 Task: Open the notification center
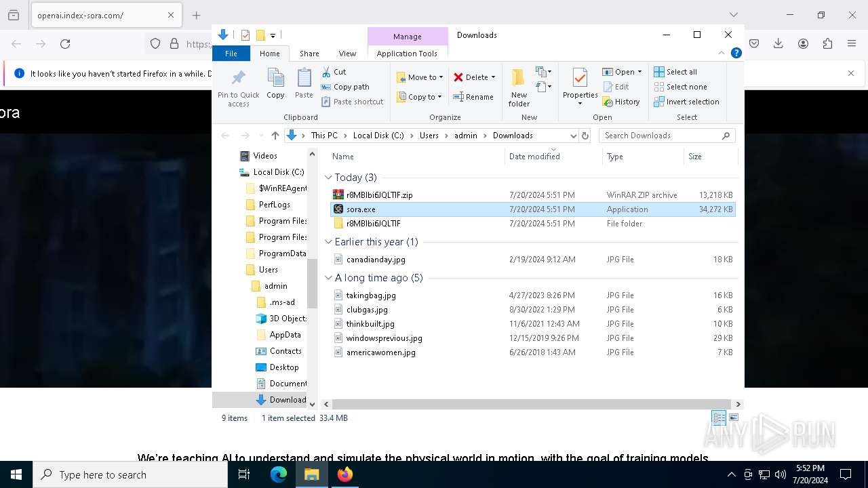click(x=846, y=474)
